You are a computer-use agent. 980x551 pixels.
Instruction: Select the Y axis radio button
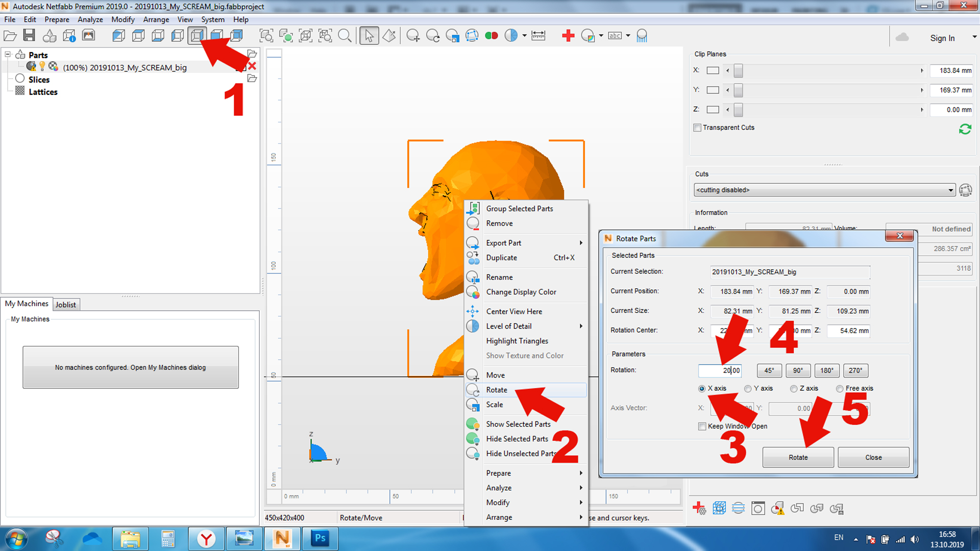[x=748, y=388]
